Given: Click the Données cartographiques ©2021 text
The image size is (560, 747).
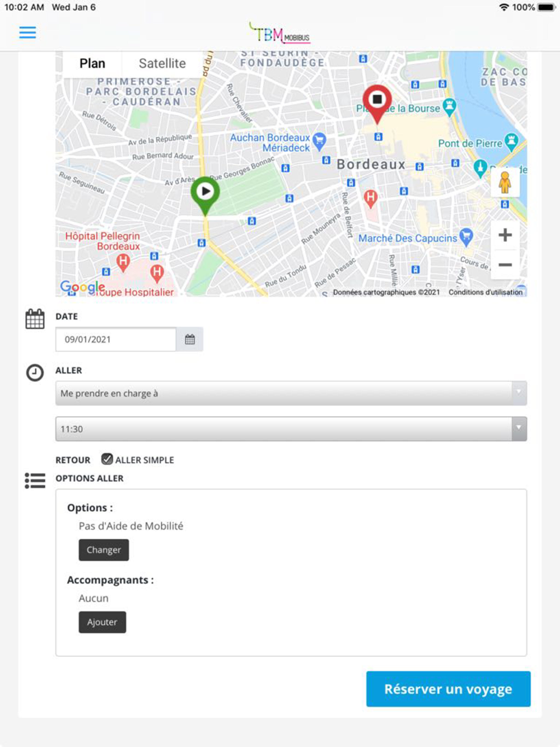Looking at the screenshot, I should point(386,292).
